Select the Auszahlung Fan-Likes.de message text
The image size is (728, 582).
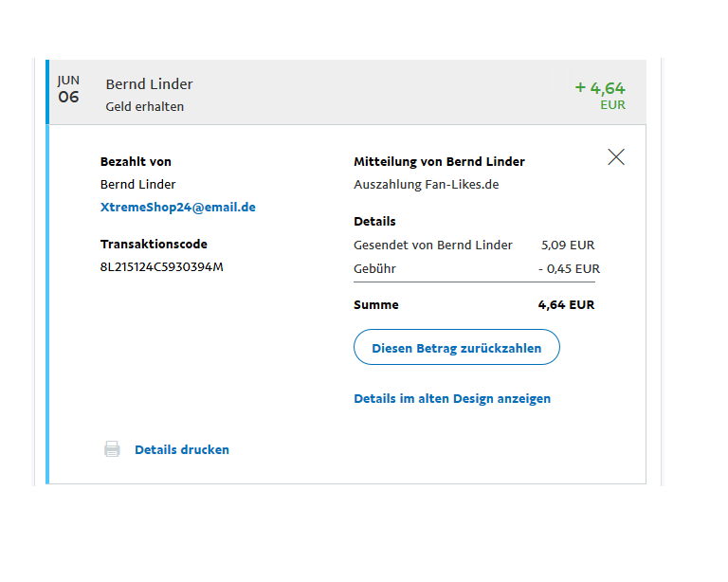(x=426, y=185)
